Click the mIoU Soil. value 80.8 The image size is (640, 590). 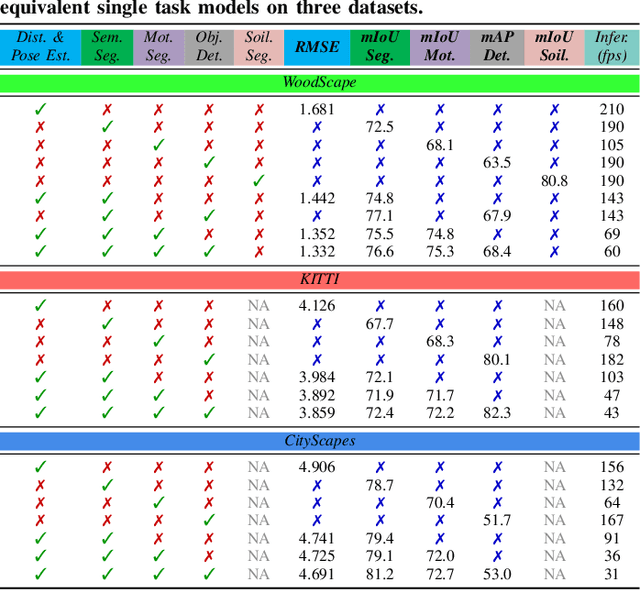click(x=554, y=180)
